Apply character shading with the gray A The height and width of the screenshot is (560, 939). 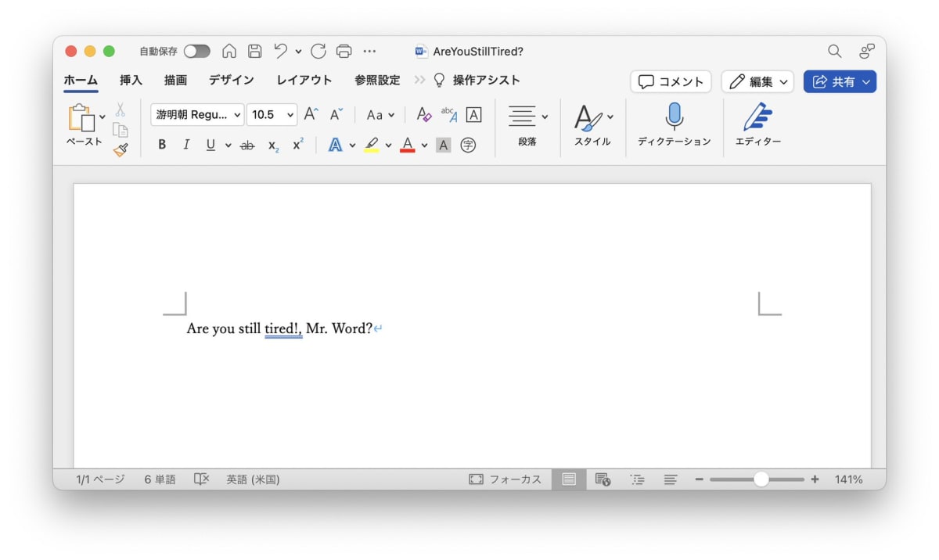[443, 145]
